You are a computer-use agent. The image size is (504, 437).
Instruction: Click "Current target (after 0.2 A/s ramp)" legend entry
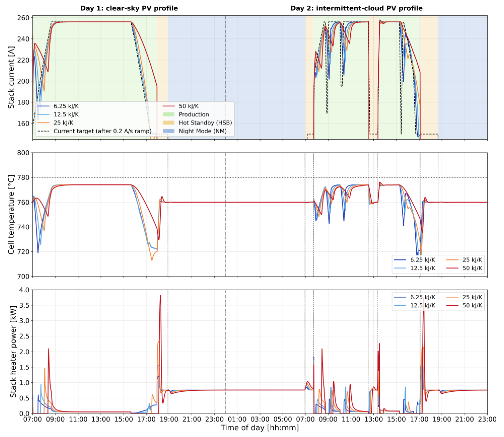102,131
